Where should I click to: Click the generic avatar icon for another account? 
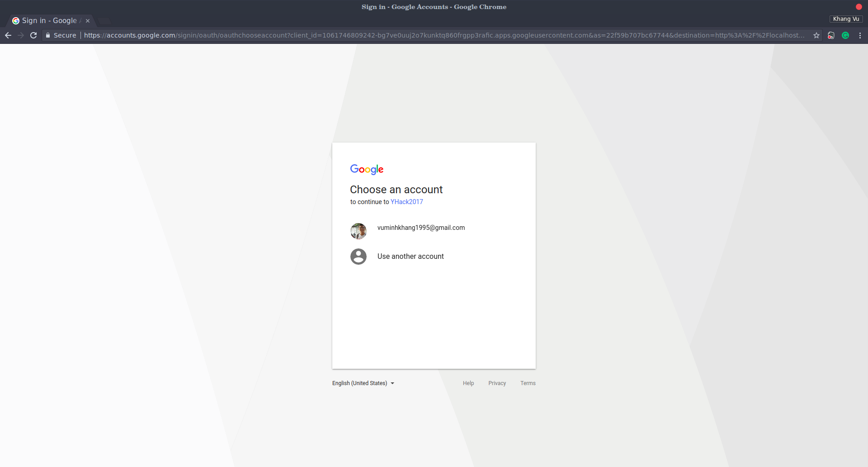359,257
